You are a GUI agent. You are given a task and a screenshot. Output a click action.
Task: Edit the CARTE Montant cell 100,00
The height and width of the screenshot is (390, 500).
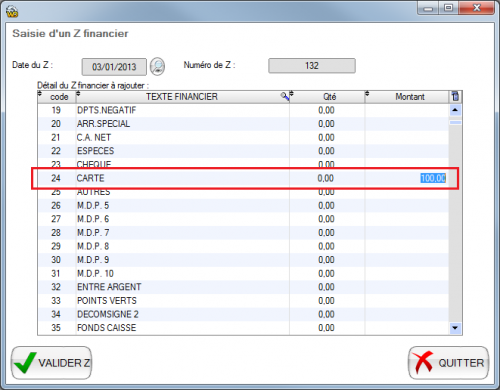point(433,178)
